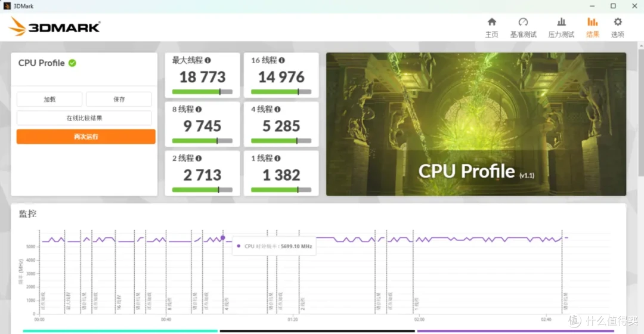Show info icon for 最大线程 score
644x334 pixels.
point(208,60)
